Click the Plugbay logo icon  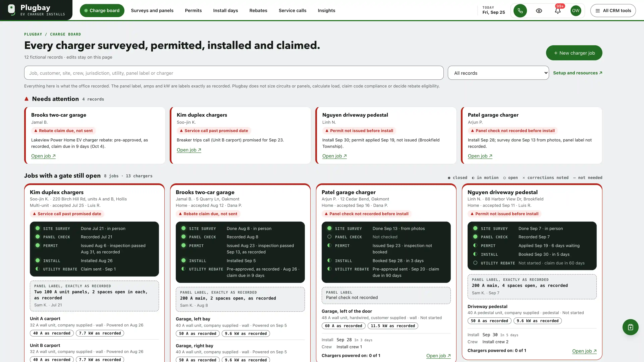pyautogui.click(x=12, y=10)
